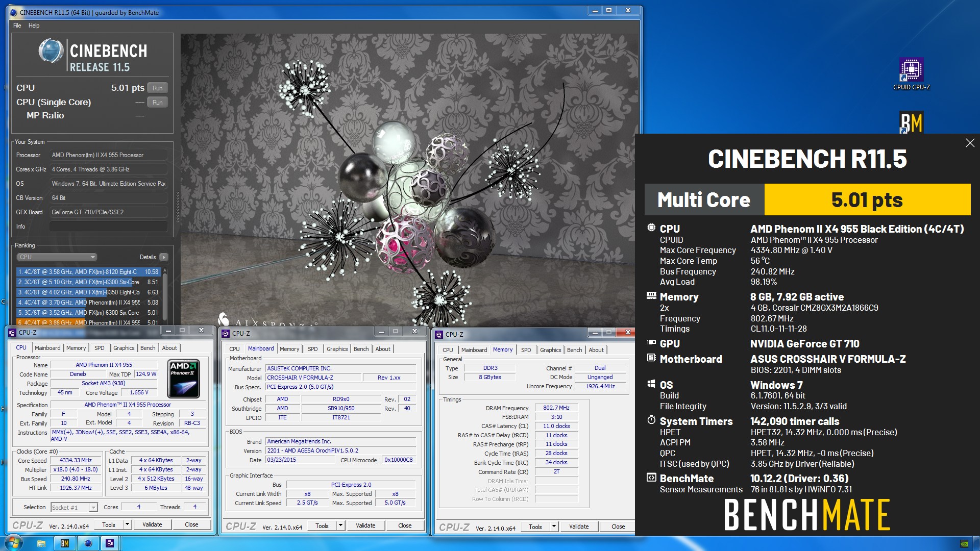Select ranking entry FX-6300 with 8.51
Viewport: 980px width, 551px height.
[88, 282]
